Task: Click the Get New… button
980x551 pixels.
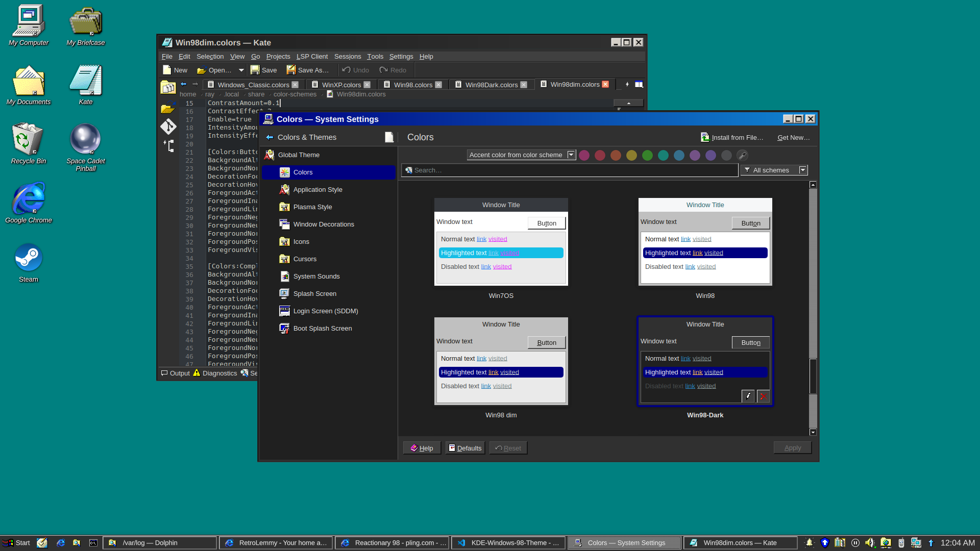Action: tap(793, 137)
